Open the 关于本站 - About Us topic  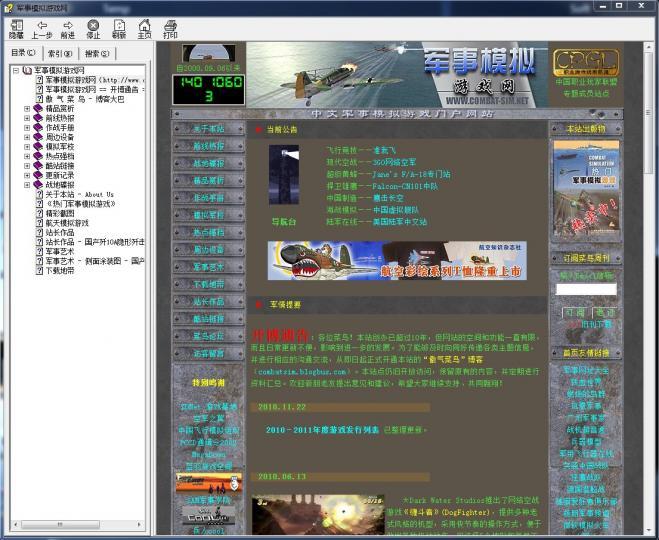point(80,194)
